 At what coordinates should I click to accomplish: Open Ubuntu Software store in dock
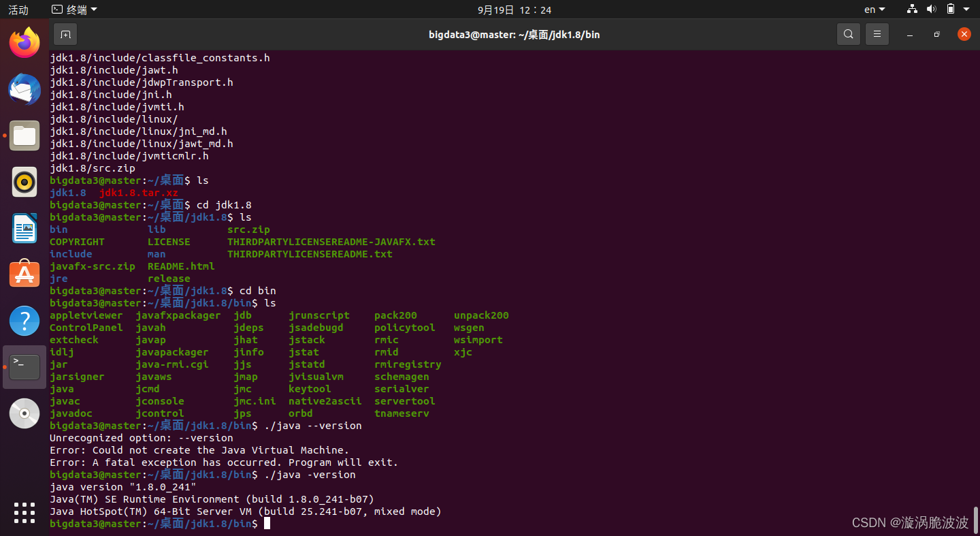pyautogui.click(x=24, y=274)
